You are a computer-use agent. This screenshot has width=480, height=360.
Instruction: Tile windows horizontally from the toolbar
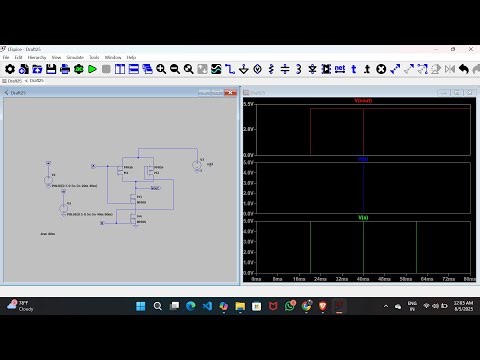point(134,69)
